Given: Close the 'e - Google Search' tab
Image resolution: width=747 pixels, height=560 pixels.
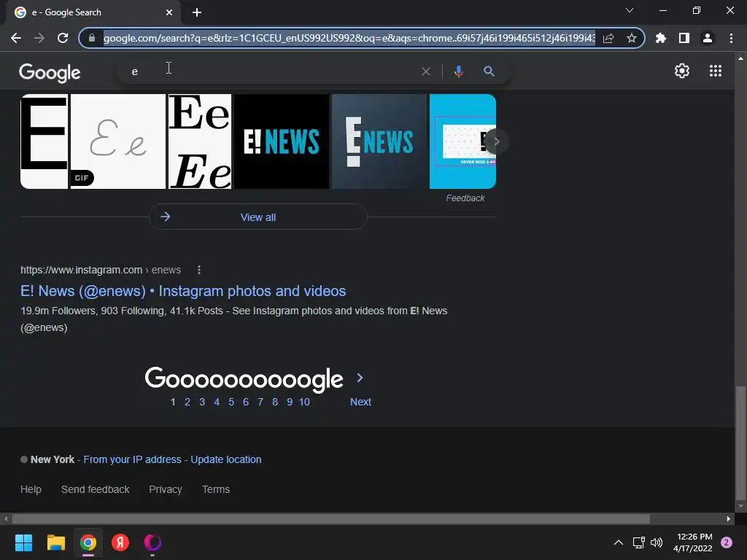Looking at the screenshot, I should [169, 12].
